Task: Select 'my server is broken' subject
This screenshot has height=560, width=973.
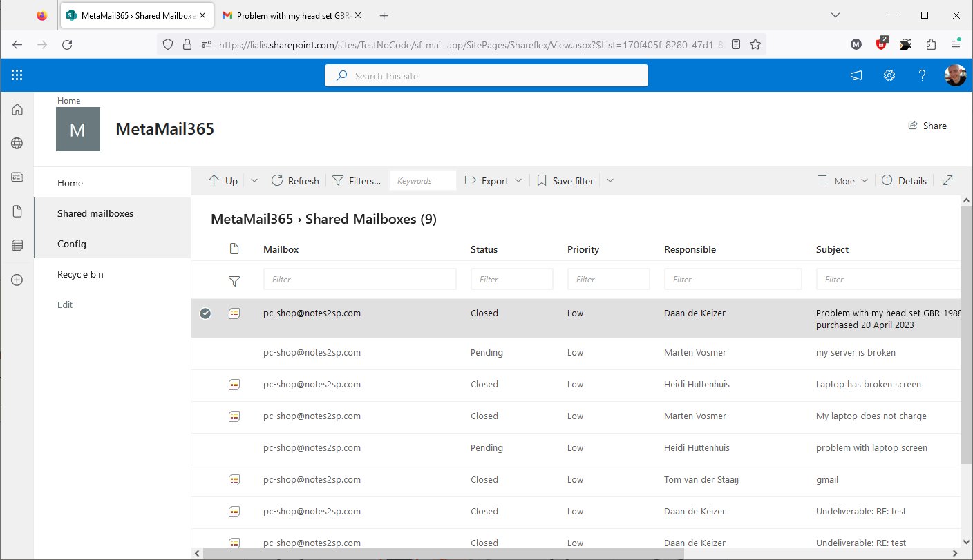Action: [x=856, y=352]
